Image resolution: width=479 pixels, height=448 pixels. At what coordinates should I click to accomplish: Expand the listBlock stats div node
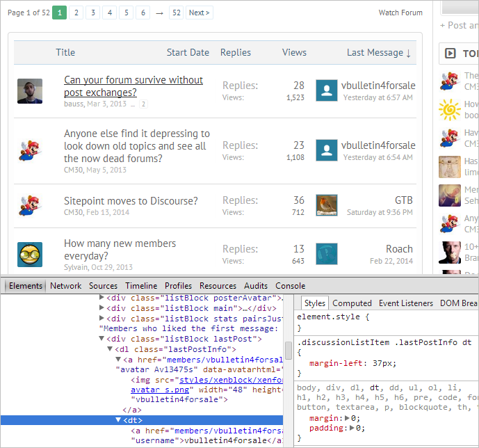click(102, 318)
